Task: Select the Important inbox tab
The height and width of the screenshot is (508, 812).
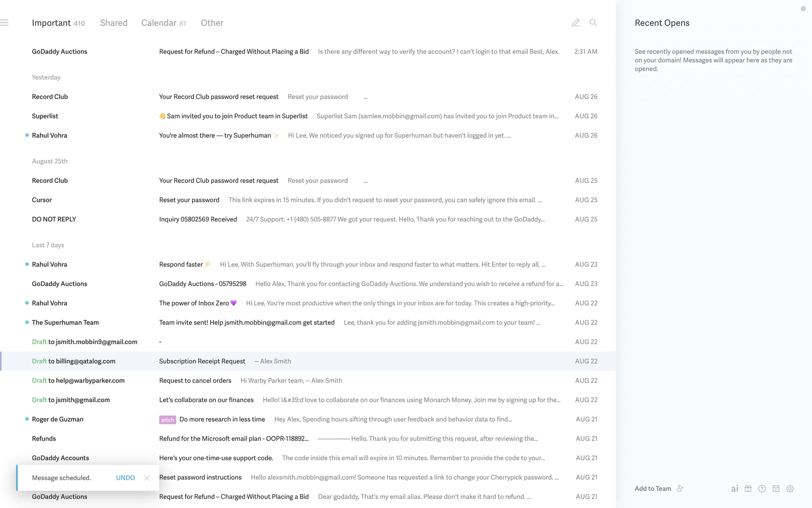Action: pyautogui.click(x=52, y=23)
